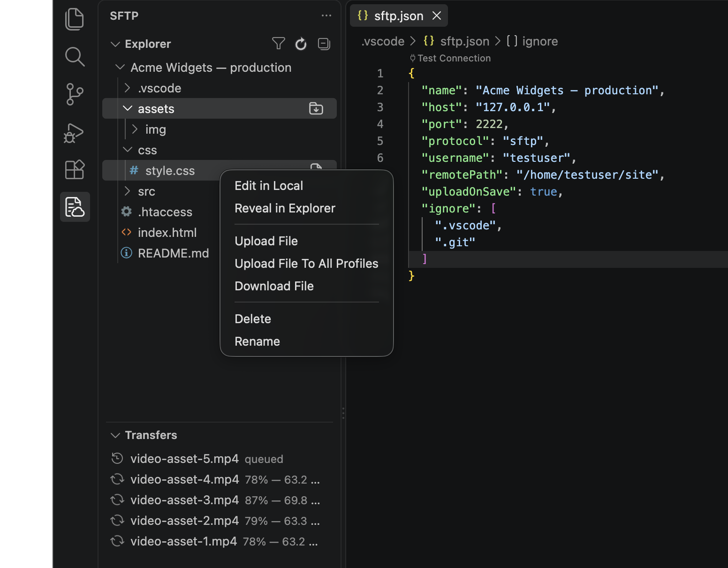
Task: Select video-asset-1.mp4 transfer row
Action: (x=220, y=541)
